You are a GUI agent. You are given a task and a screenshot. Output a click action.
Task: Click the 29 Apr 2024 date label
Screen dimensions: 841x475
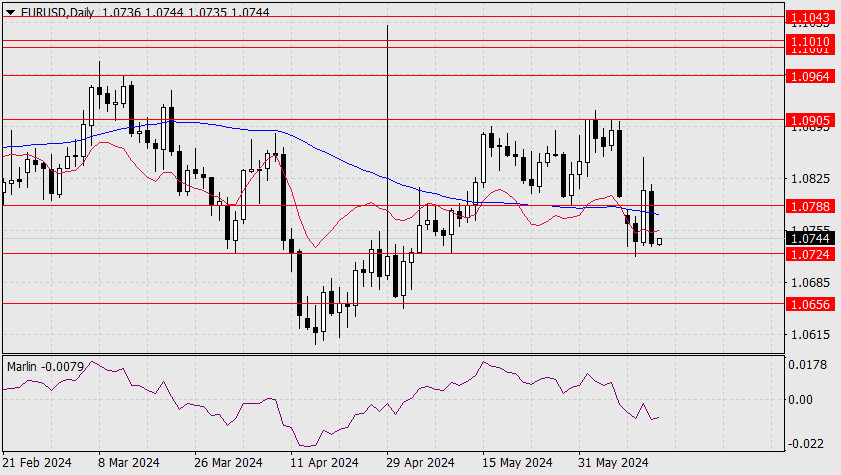click(420, 462)
